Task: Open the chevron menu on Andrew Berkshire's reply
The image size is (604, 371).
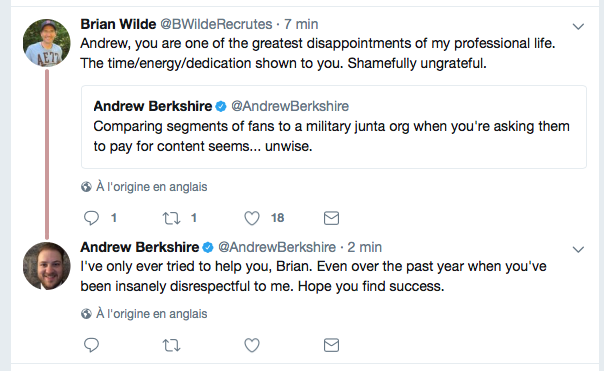Action: (578, 250)
